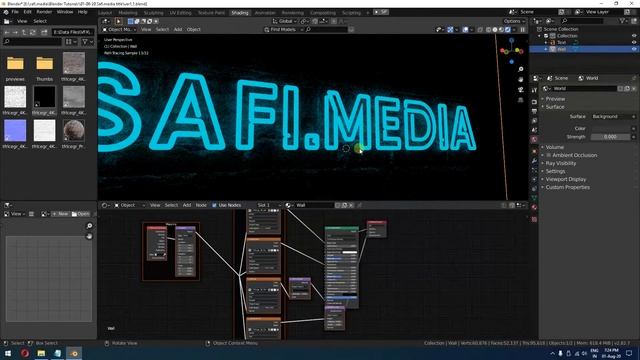Toggle the Ambient Occlusion checkbox

tap(549, 155)
